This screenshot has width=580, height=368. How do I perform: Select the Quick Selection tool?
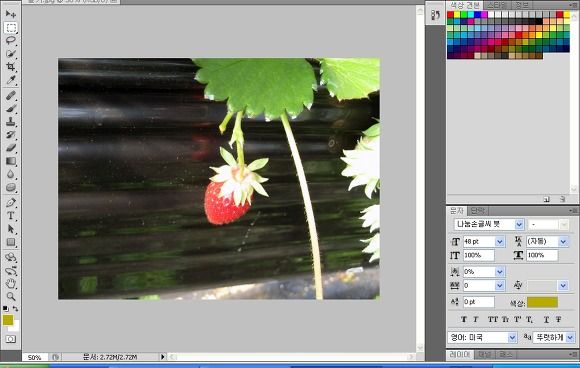(x=11, y=54)
